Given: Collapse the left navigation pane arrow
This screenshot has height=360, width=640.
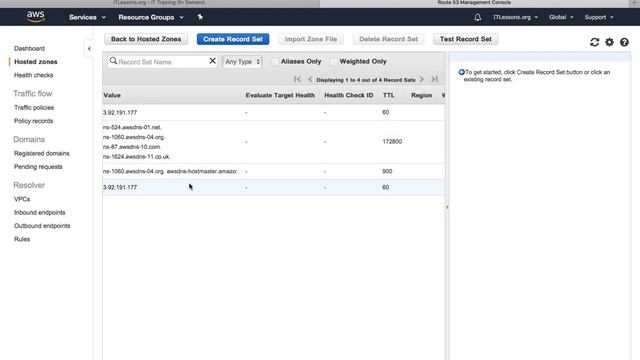Looking at the screenshot, I should (89, 49).
